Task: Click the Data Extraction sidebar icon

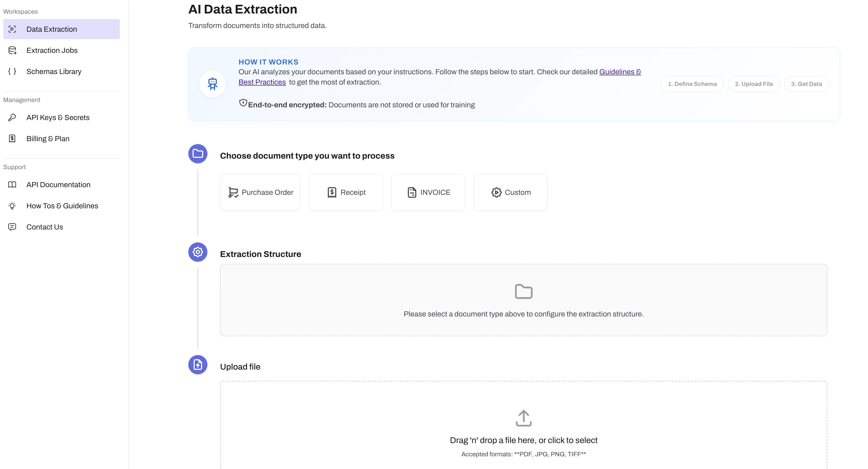Action: (12, 29)
